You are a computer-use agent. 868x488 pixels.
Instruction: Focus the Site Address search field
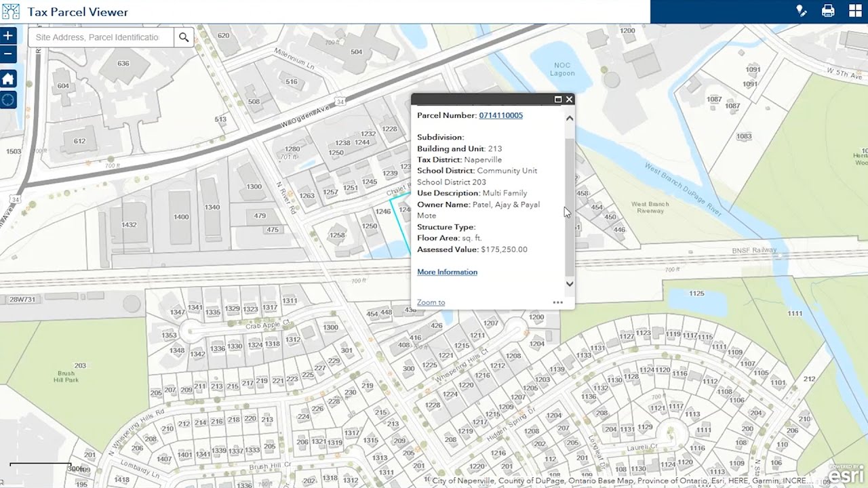coord(100,37)
